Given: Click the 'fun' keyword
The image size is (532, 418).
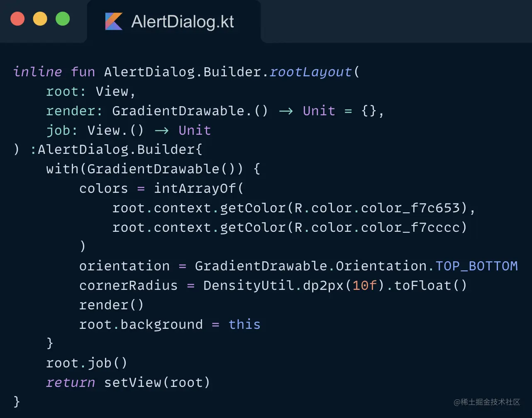Looking at the screenshot, I should point(83,72).
